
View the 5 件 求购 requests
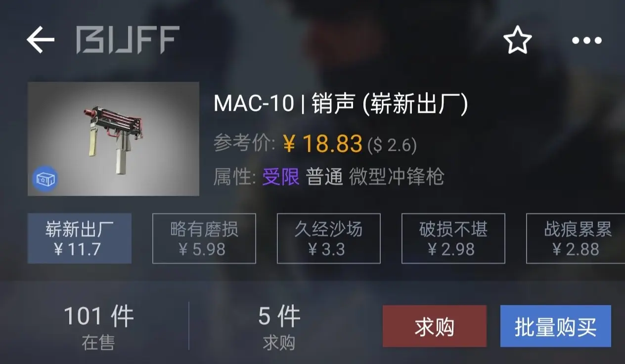coord(279,327)
